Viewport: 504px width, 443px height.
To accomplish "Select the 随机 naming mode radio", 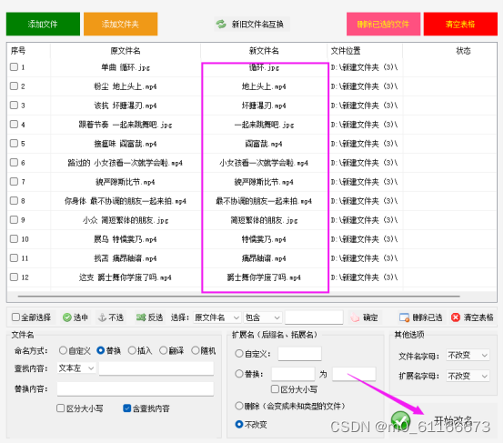I will coord(196,350).
